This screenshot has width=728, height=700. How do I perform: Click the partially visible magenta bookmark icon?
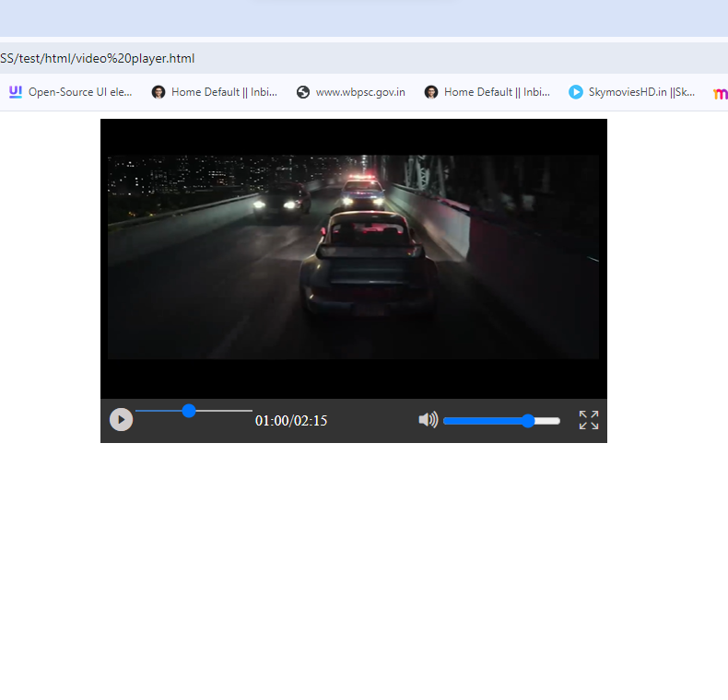[x=721, y=92]
